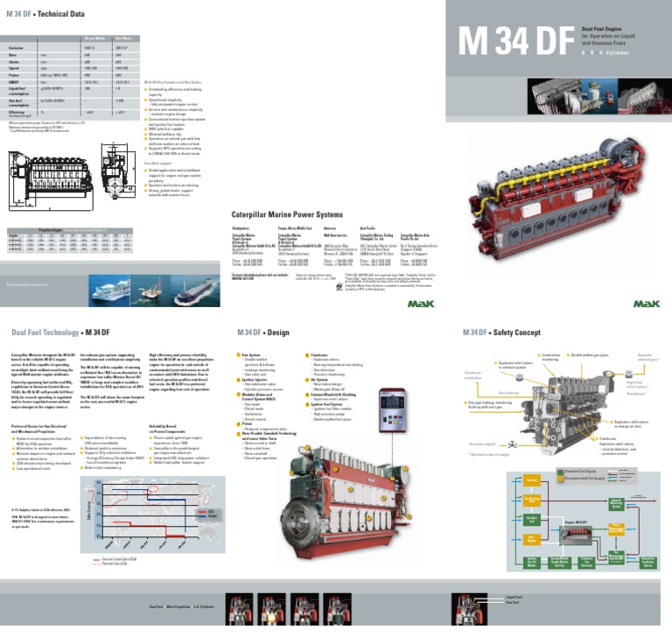The height and width of the screenshot is (637, 672).
Task: Select the large "M 34 DF" cover title
Action: [x=516, y=41]
